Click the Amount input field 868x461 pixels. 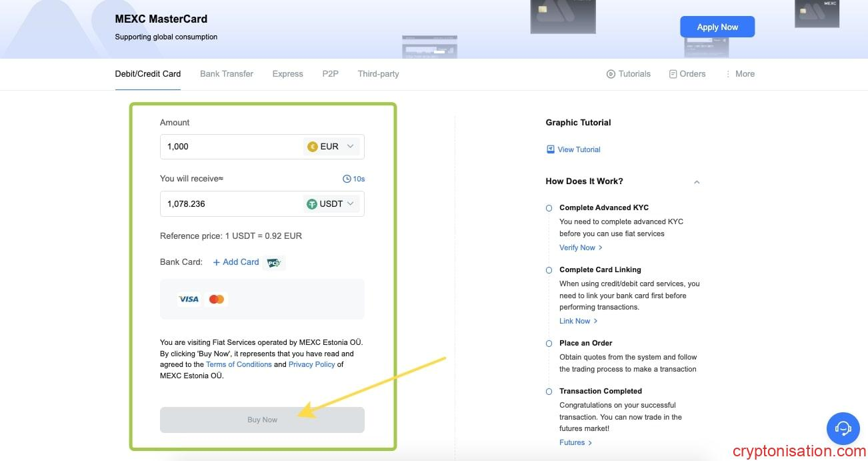[x=230, y=147]
